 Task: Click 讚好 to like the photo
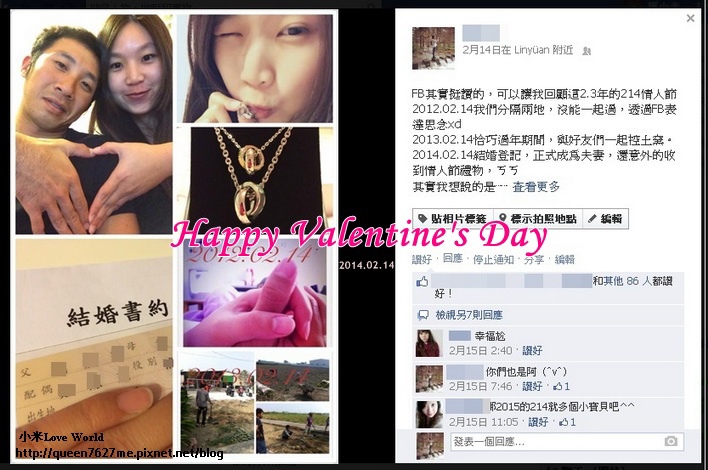(422, 259)
